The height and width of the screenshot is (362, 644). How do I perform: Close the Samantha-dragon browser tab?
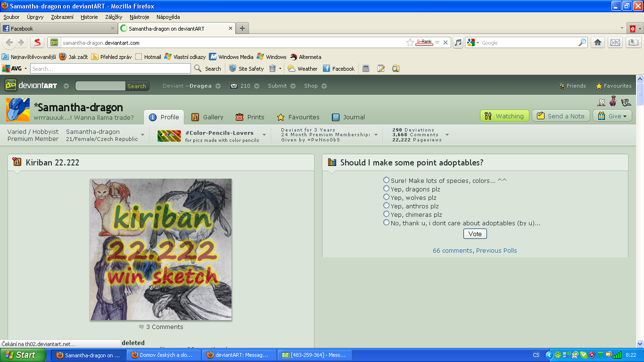(231, 28)
